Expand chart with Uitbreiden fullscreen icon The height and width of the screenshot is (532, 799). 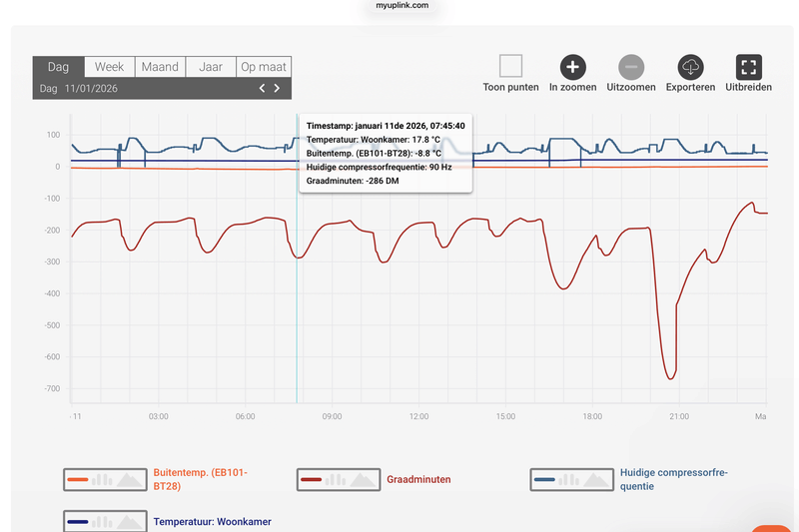point(749,67)
